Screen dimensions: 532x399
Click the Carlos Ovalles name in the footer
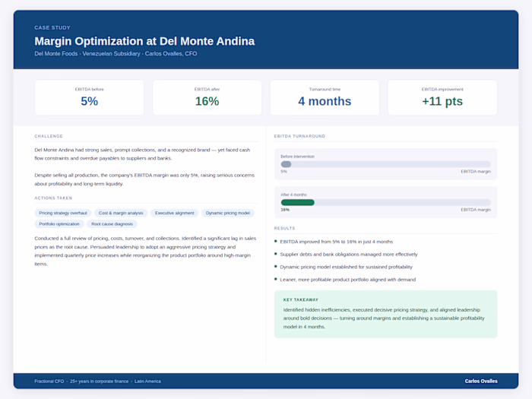[x=481, y=382]
